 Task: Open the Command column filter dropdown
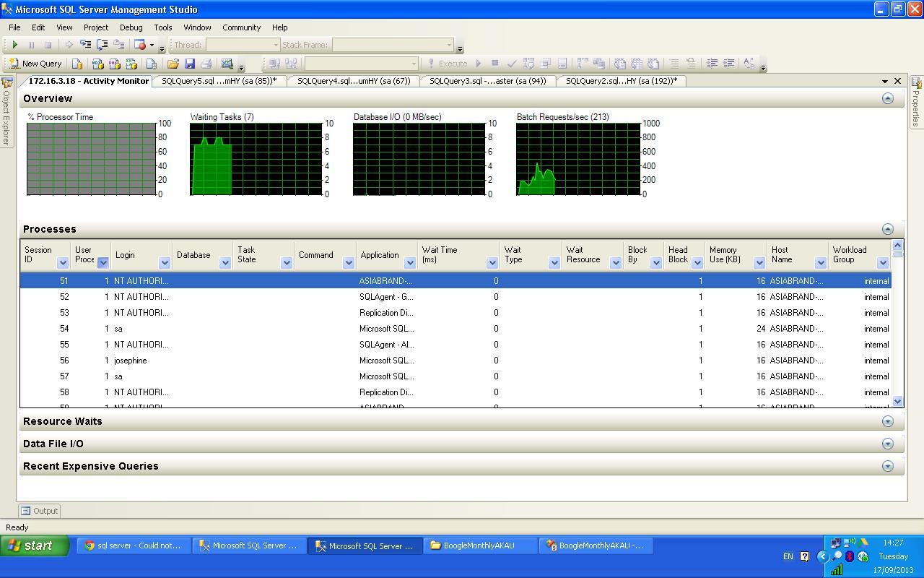pyautogui.click(x=349, y=262)
